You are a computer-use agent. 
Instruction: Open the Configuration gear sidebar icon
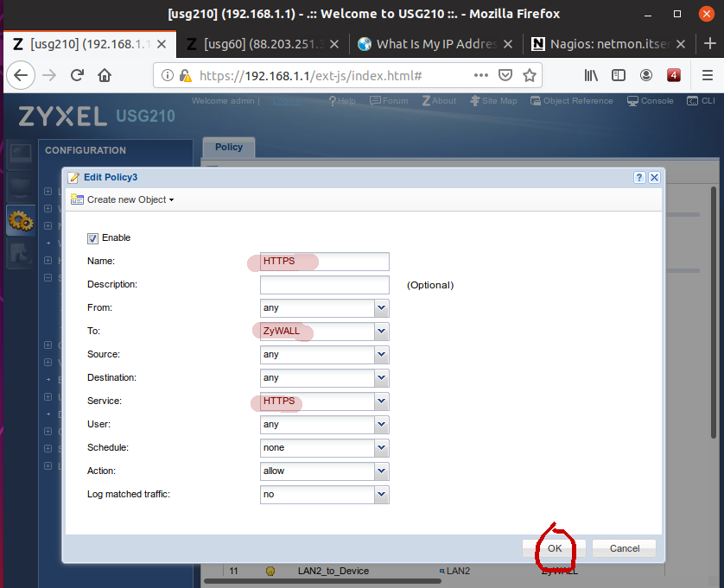click(21, 221)
